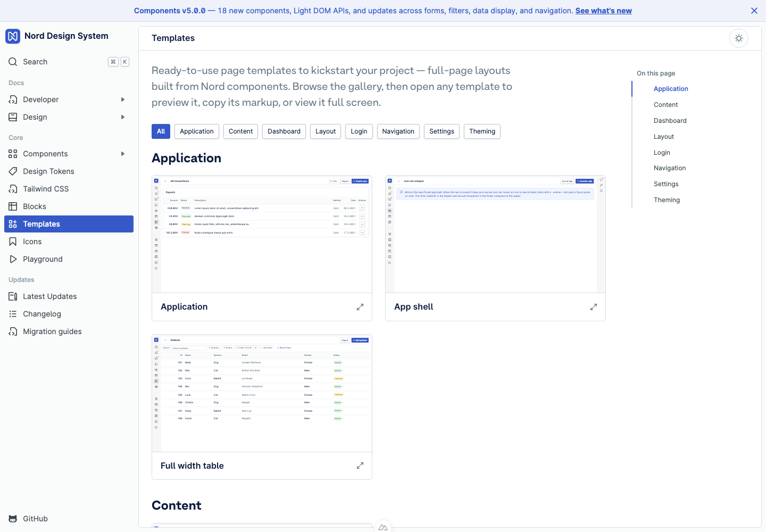Expand the Developer section arrow
Screen dimensions: 766x532
pos(123,99)
